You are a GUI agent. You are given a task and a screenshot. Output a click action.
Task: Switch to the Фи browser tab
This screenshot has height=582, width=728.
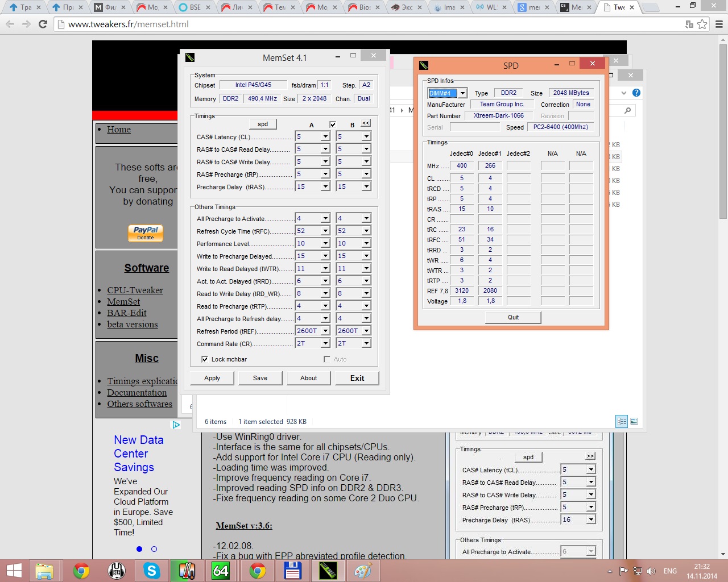click(109, 7)
